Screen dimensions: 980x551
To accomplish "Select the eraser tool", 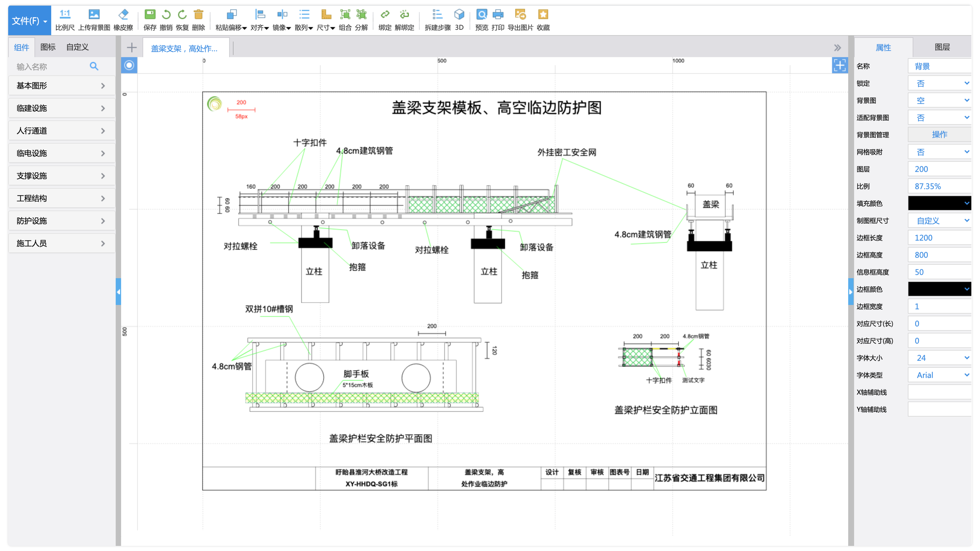I will (x=123, y=15).
